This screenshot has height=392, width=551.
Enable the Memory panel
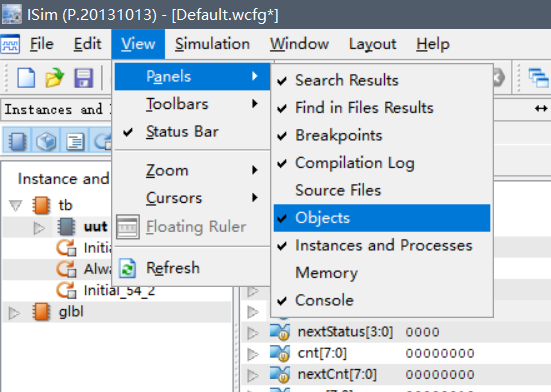382,273
